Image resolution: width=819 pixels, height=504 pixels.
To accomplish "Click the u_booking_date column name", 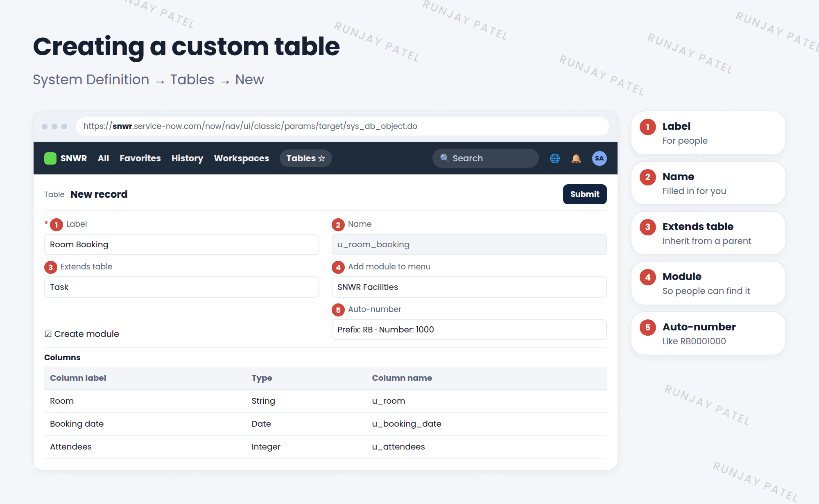I will (x=406, y=424).
